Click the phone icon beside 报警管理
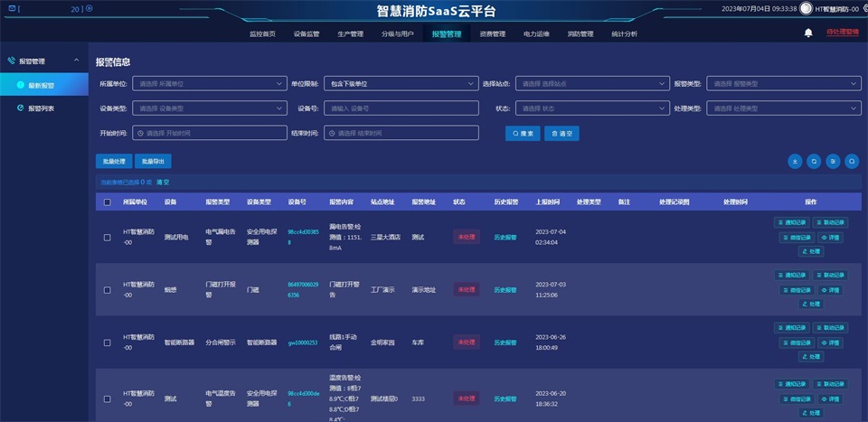 point(12,61)
